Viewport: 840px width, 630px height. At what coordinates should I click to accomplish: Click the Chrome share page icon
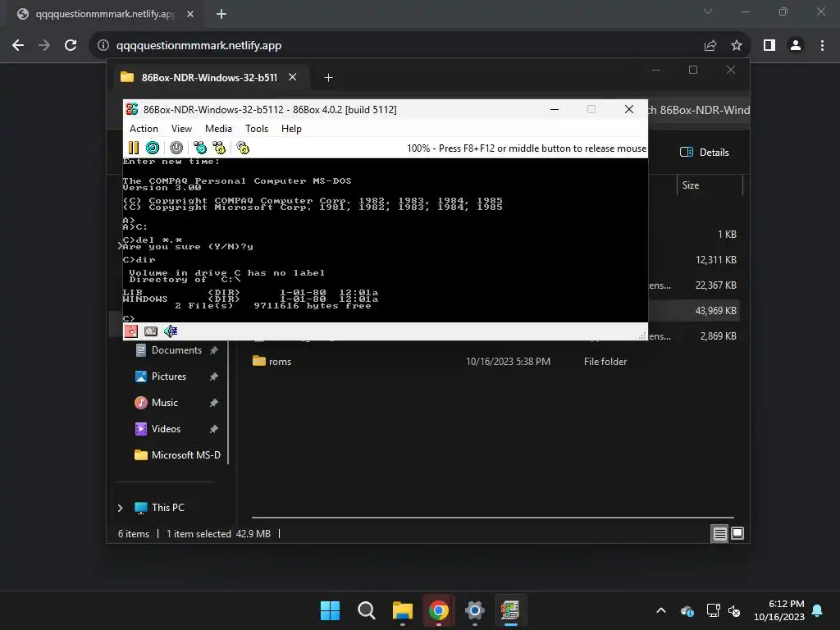[x=710, y=46]
